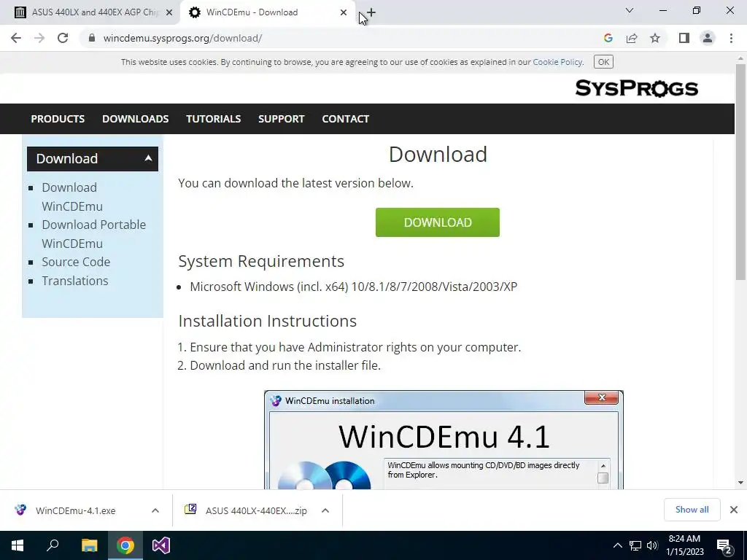The width and height of the screenshot is (747, 560).
Task: Open the notification center
Action: (724, 546)
